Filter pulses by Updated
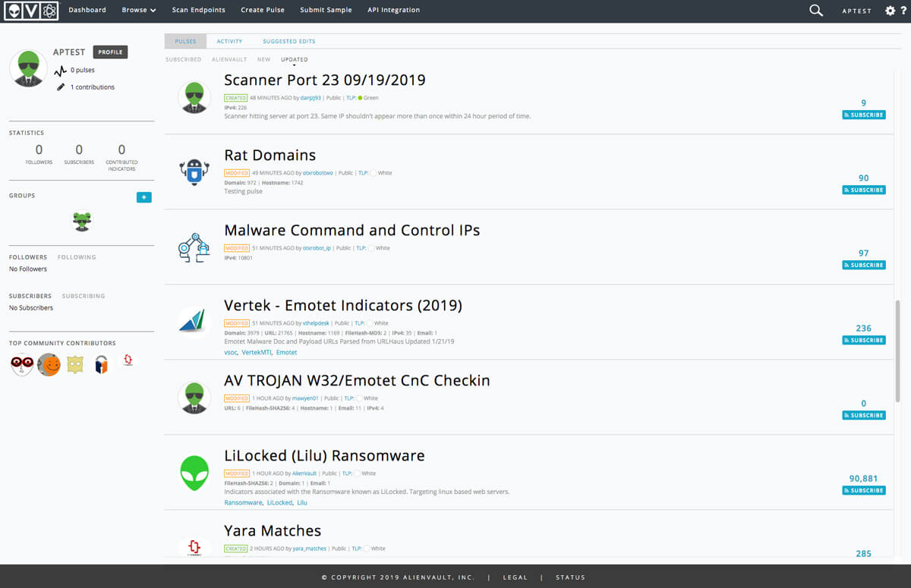 [295, 59]
